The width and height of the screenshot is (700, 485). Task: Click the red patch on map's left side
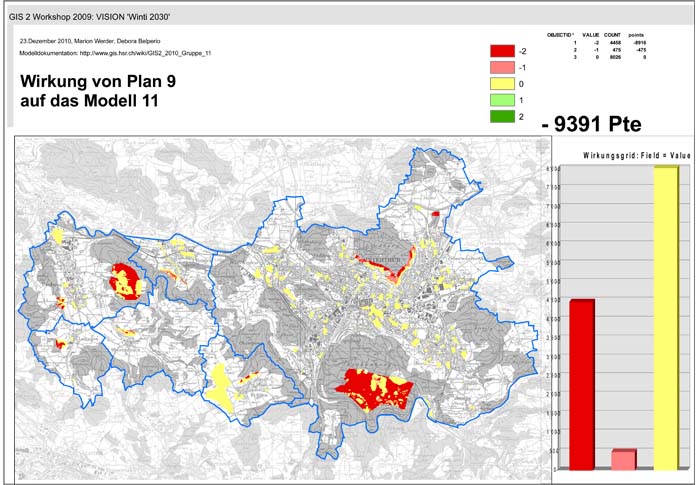[125, 280]
